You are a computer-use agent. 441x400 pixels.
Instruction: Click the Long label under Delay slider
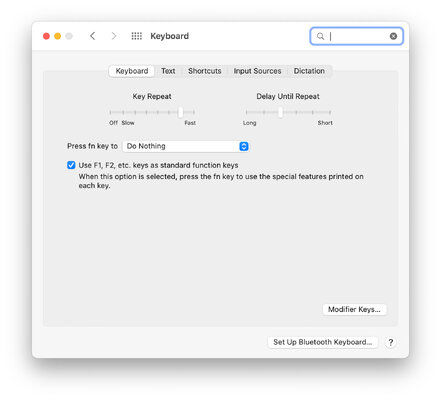pyautogui.click(x=249, y=123)
